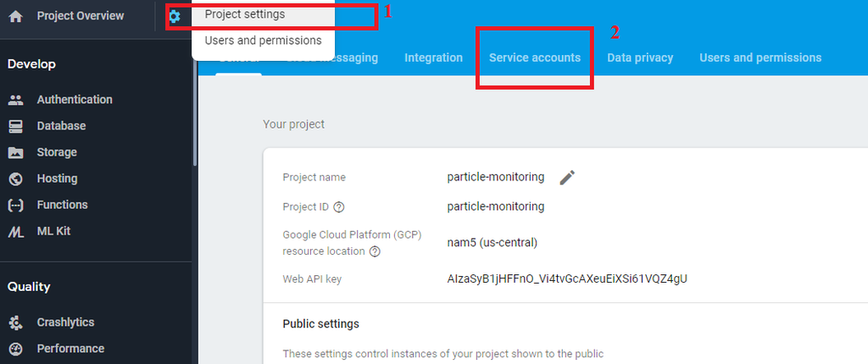This screenshot has height=364, width=868.
Task: Click help icon beside resource location
Action: click(375, 251)
